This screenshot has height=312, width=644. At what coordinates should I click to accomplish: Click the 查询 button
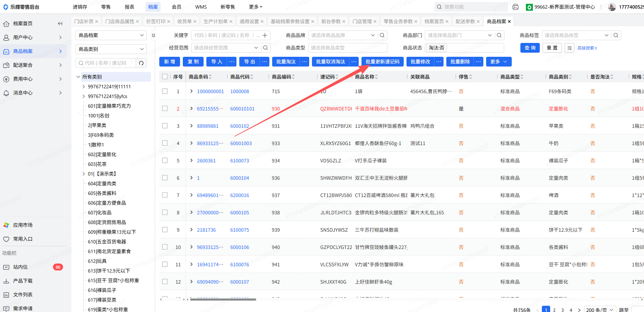click(530, 48)
